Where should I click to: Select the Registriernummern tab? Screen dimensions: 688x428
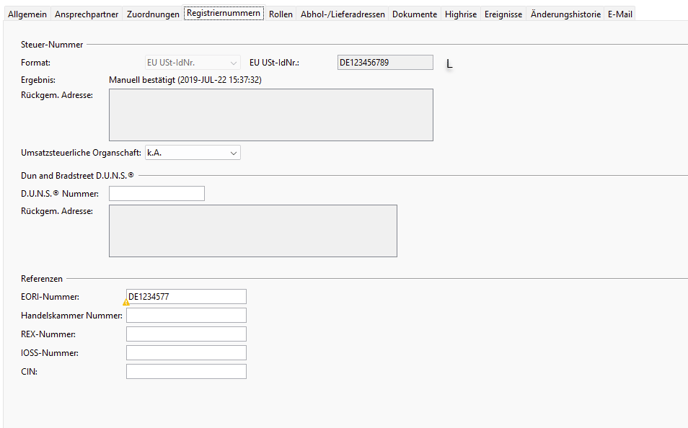pyautogui.click(x=223, y=13)
